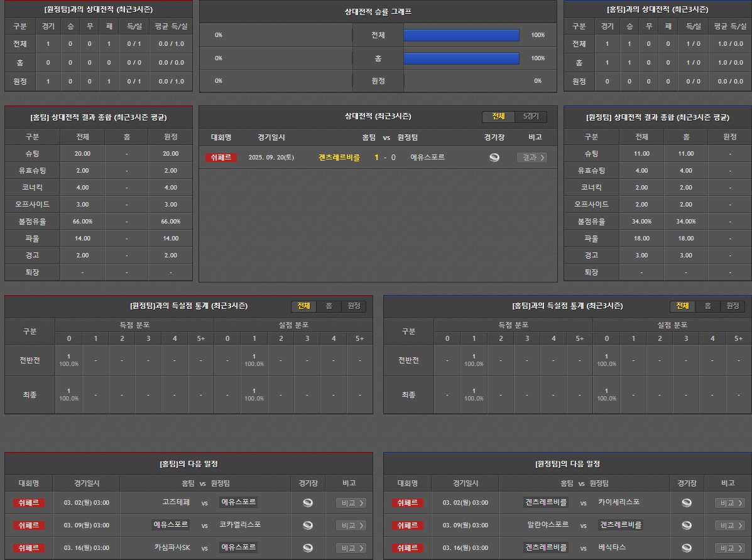Screen dimensions: 752x560
Task: Switch head-to-head list to 5경기
Action: [x=531, y=117]
